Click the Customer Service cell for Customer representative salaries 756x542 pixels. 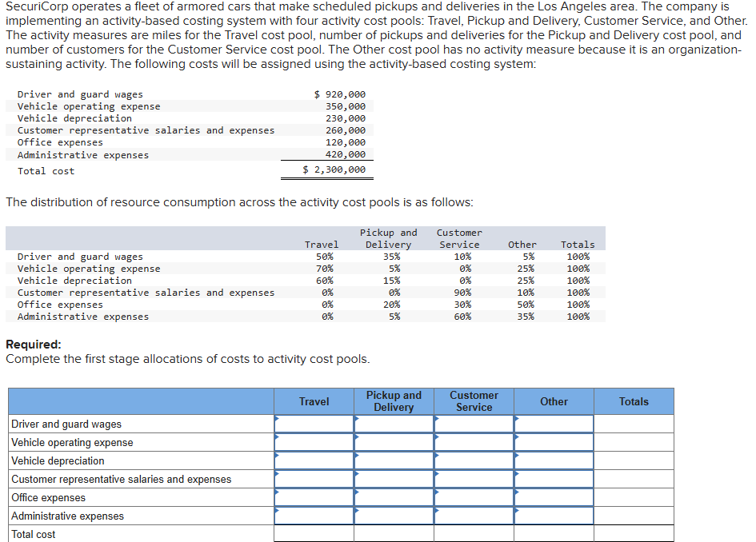(x=474, y=479)
